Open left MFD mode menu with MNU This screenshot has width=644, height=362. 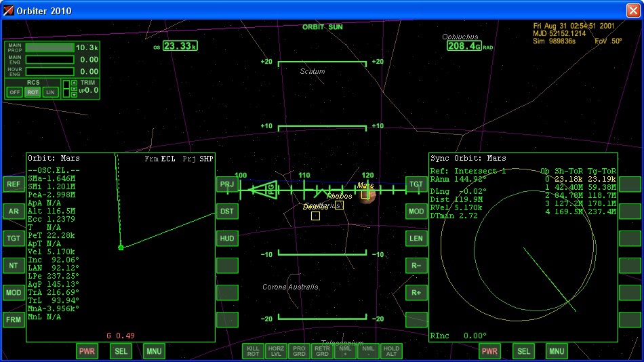point(154,351)
